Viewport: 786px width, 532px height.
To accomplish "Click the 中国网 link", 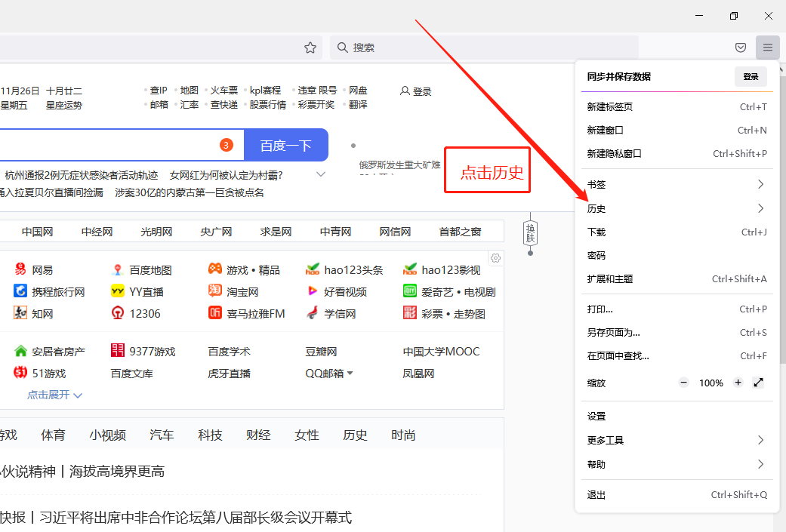I will (x=38, y=232).
